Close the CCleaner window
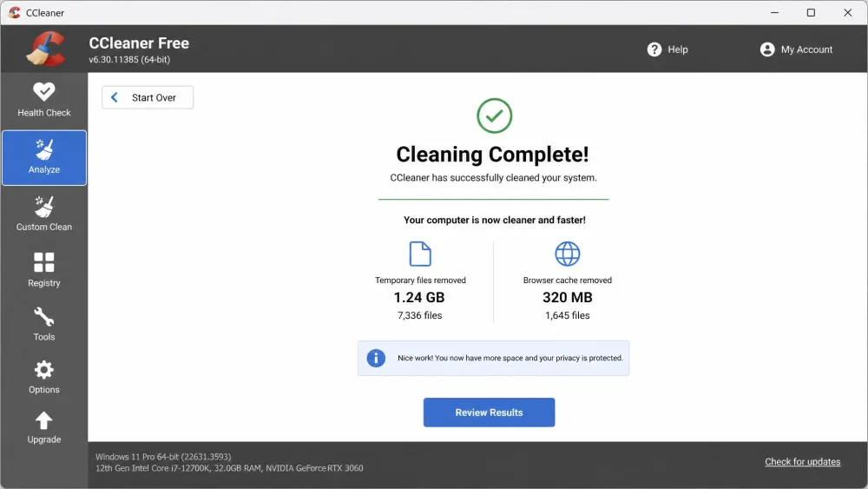This screenshot has width=868, height=489. (x=847, y=12)
